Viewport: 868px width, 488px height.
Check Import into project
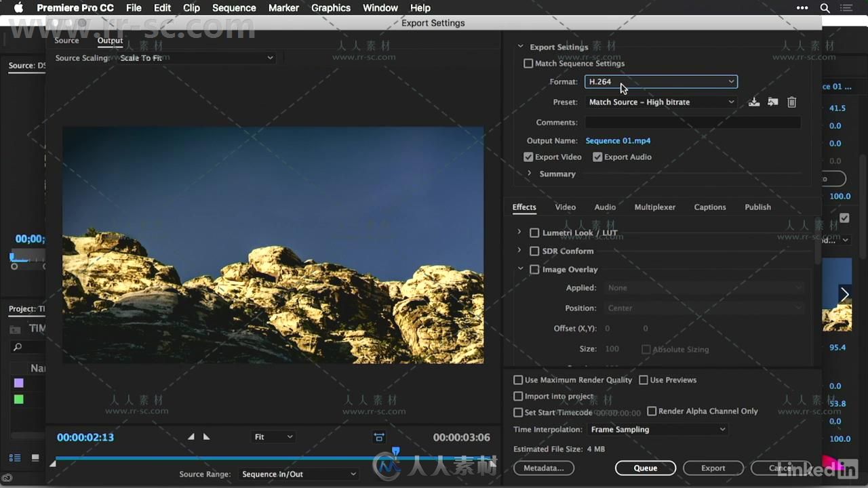click(518, 396)
